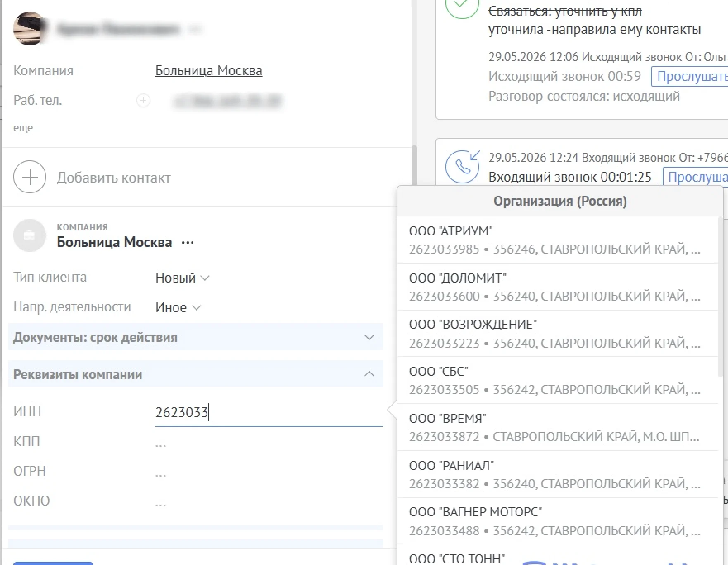Viewport: 728px width, 565px height.
Task: Click the Компания field label at top
Action: [43, 71]
